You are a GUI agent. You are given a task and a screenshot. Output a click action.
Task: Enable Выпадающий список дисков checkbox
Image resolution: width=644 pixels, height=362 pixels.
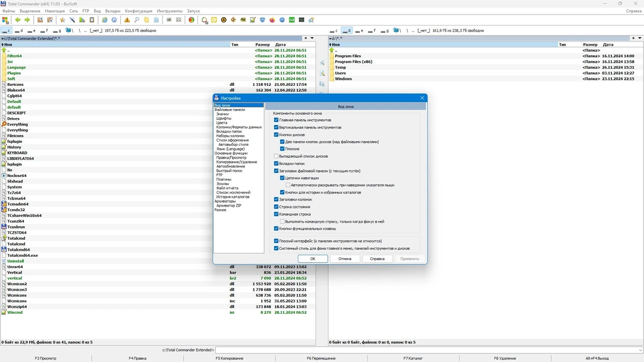tap(276, 156)
